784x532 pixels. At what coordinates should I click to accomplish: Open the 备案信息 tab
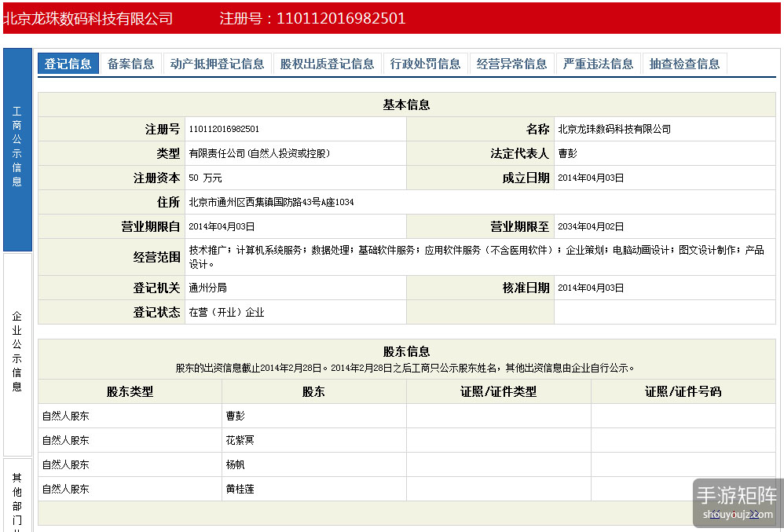131,64
